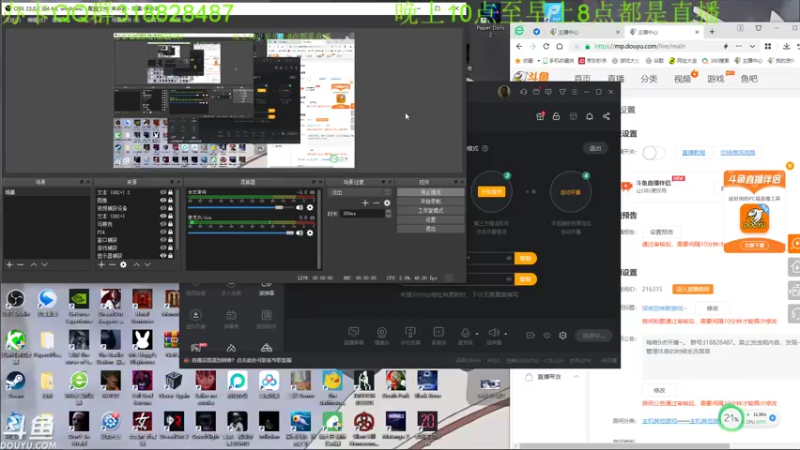Open OBS Studio desktop shortcut

coord(16,304)
